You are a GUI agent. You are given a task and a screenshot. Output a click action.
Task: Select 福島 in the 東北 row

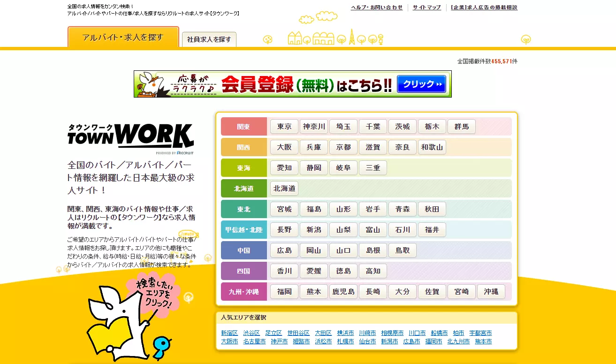coord(314,209)
